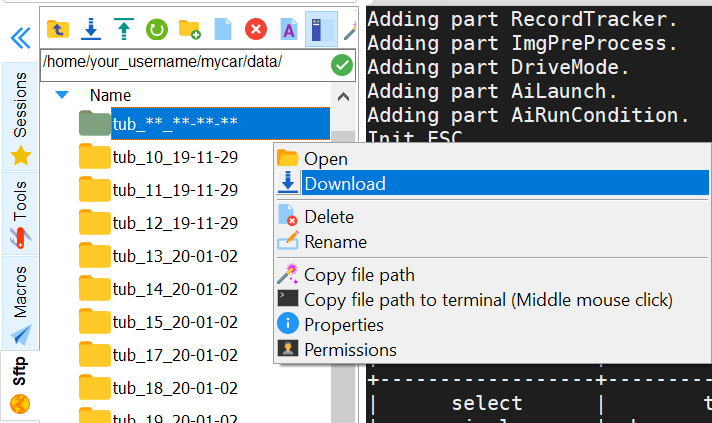Create a new folder via toolbar

[x=189, y=27]
